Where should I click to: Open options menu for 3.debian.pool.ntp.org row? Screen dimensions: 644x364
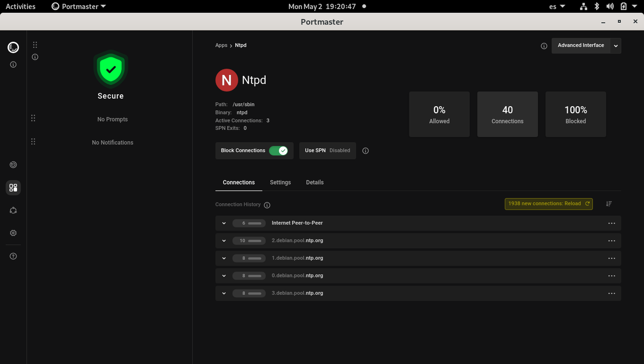612,294
